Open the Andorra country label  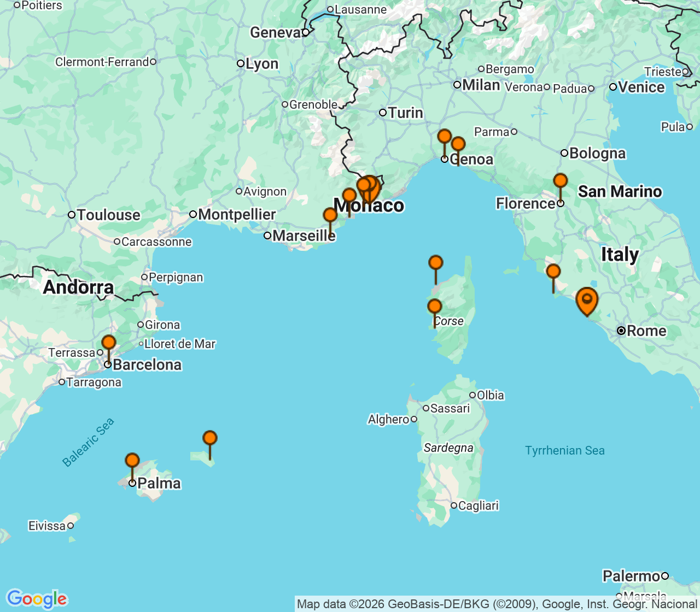coord(79,287)
